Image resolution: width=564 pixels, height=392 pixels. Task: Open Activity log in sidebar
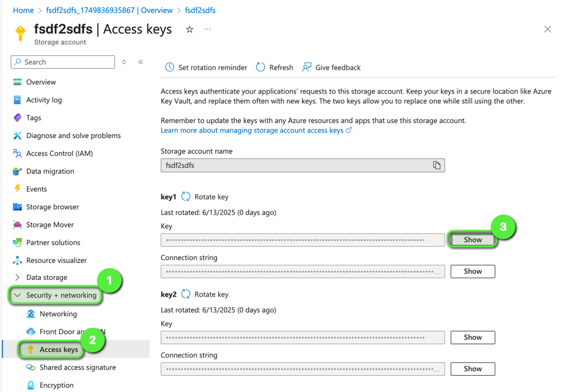44,100
